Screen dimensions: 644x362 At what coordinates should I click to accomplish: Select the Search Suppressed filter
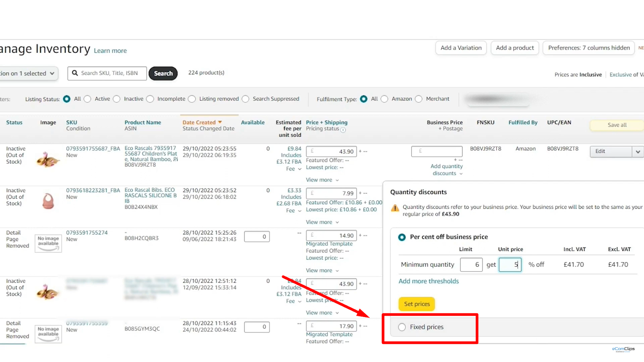point(246,99)
